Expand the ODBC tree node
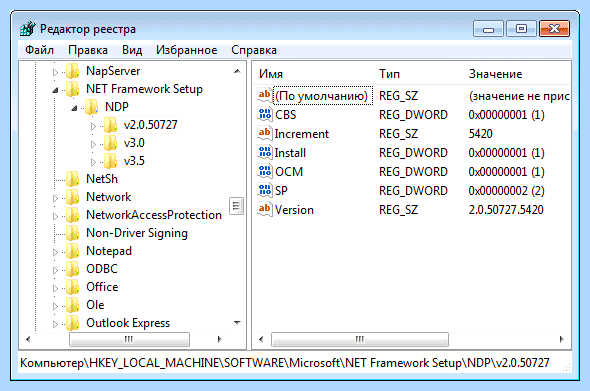The height and width of the screenshot is (391, 590). pyautogui.click(x=55, y=270)
